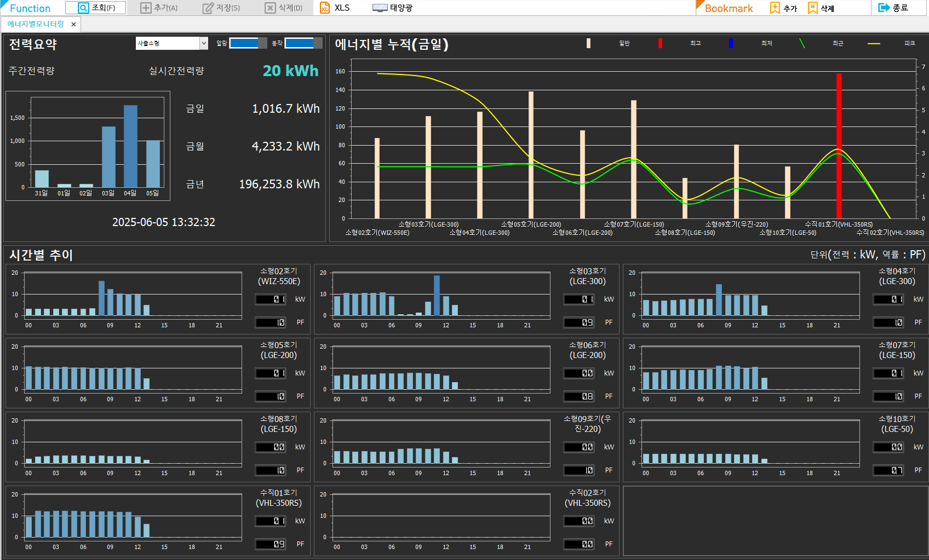Click the 금일 value 1,016.7 kWh
The image size is (929, 560).
coord(286,108)
